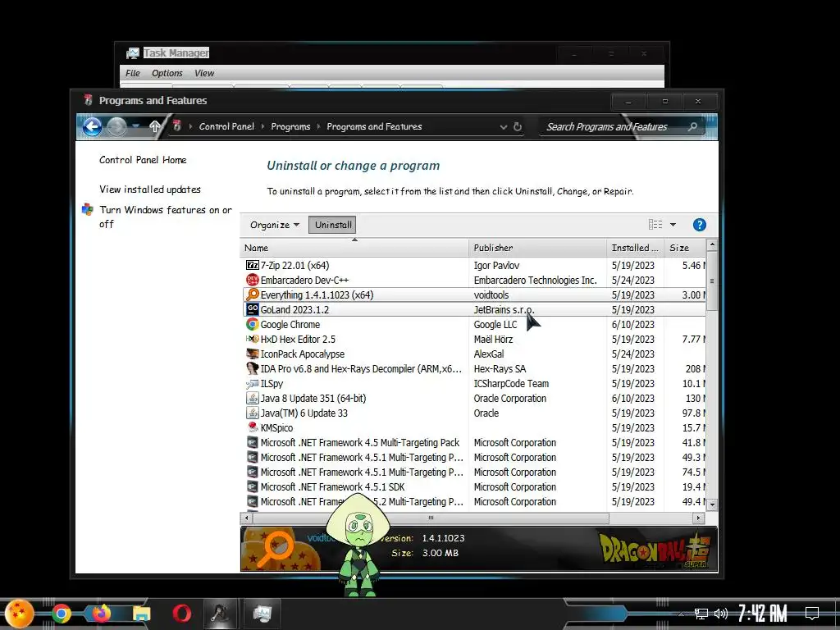Sort by the Name column header
840x630 pixels.
pyautogui.click(x=354, y=248)
